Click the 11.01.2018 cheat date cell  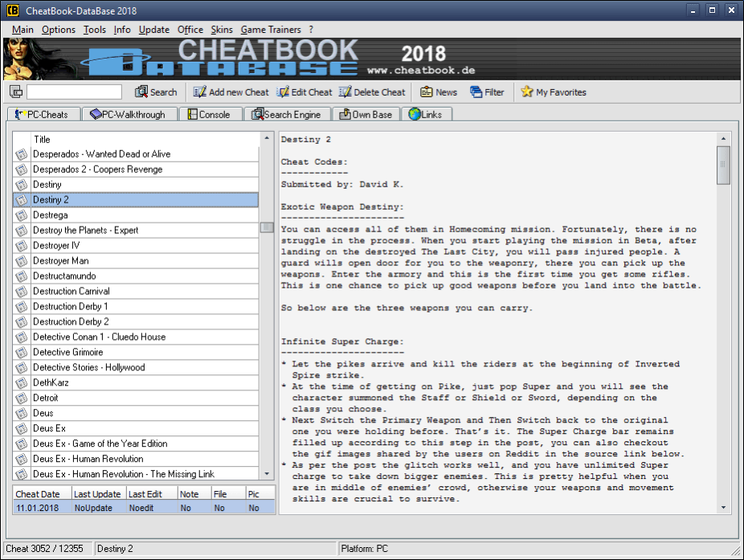click(x=43, y=508)
